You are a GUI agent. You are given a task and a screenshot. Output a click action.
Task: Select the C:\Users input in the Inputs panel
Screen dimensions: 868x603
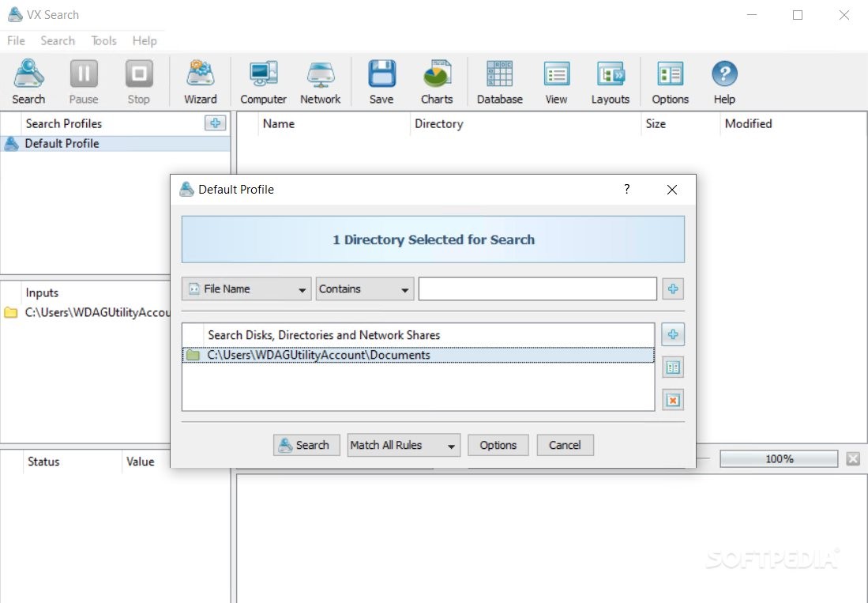click(x=86, y=312)
